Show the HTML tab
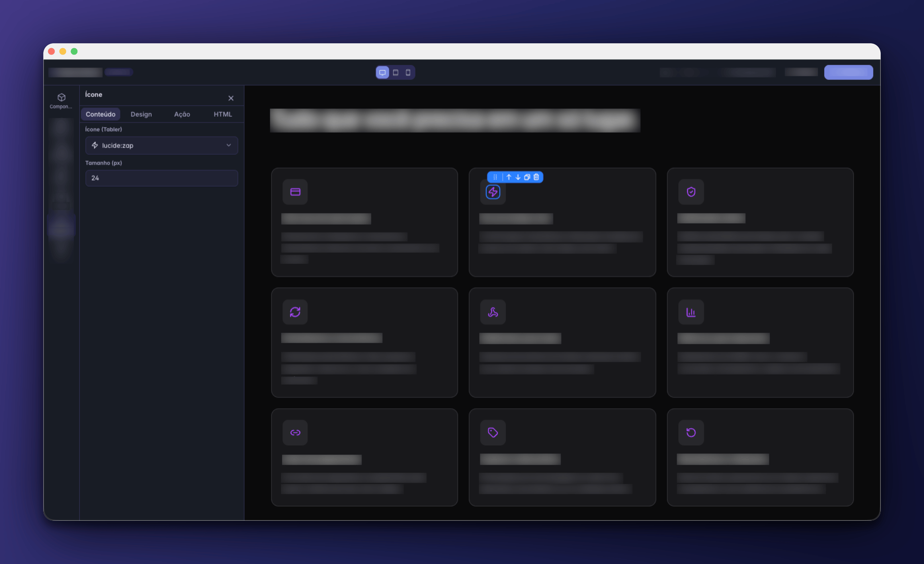Image resolution: width=924 pixels, height=564 pixels. point(223,114)
